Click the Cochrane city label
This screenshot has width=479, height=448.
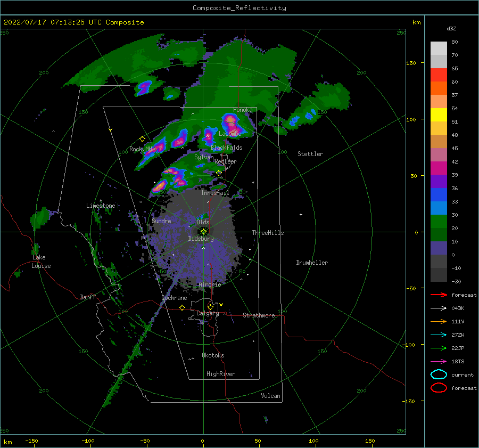174,298
